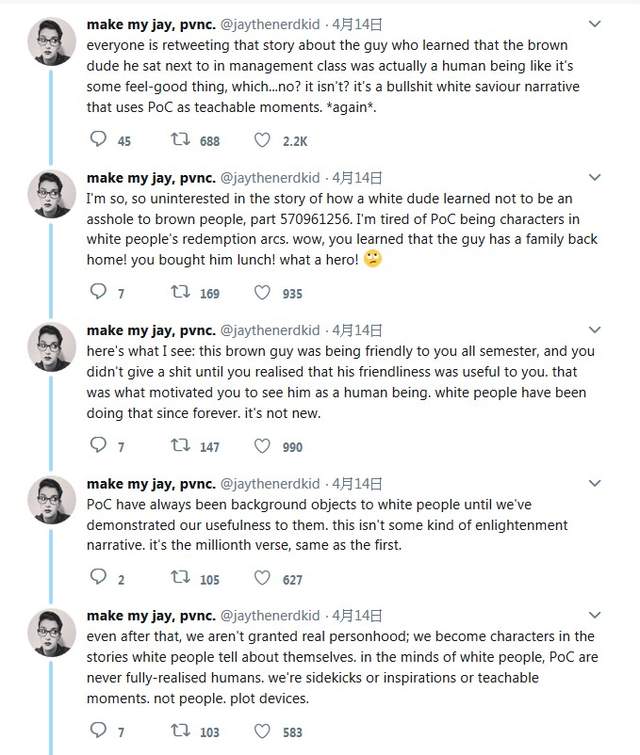Viewport: 640px width, 755px height.
Task: Click the profile avatar on the first tweet
Action: (50, 42)
